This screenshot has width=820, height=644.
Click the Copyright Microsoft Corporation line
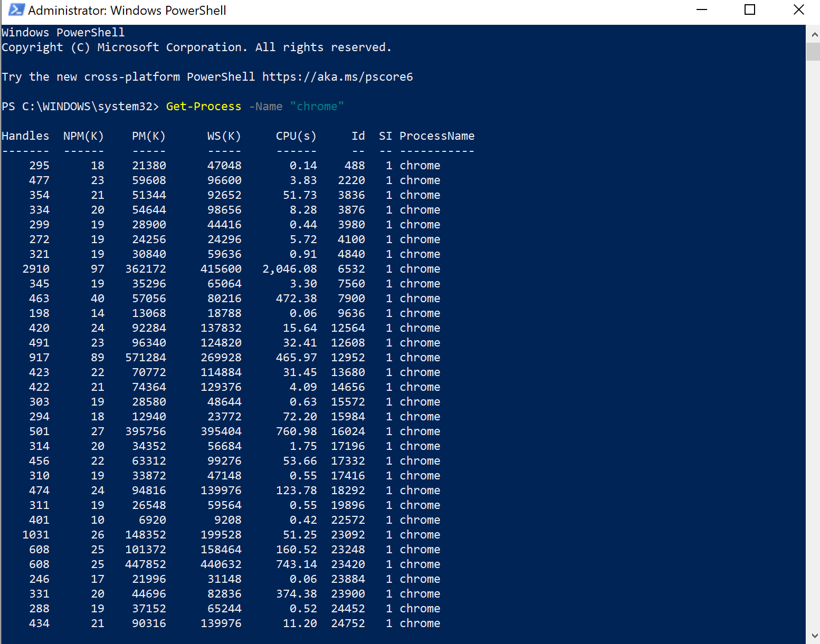tap(197, 47)
